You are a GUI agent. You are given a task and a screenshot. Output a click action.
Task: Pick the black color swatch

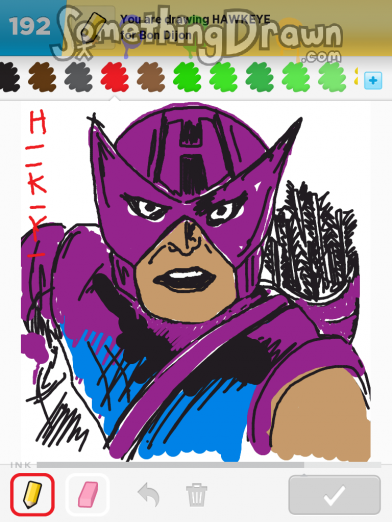9,78
